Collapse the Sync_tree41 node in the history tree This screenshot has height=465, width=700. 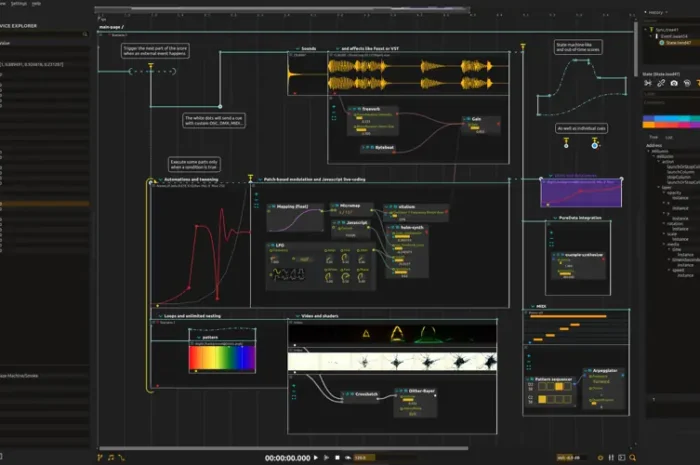coord(647,30)
